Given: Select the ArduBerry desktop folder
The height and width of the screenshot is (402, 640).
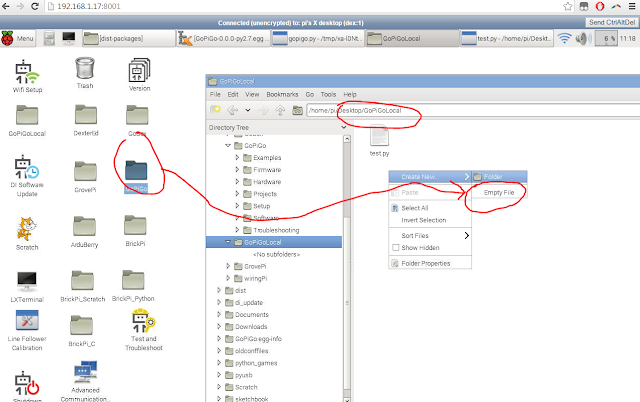Looking at the screenshot, I should pyautogui.click(x=84, y=231).
